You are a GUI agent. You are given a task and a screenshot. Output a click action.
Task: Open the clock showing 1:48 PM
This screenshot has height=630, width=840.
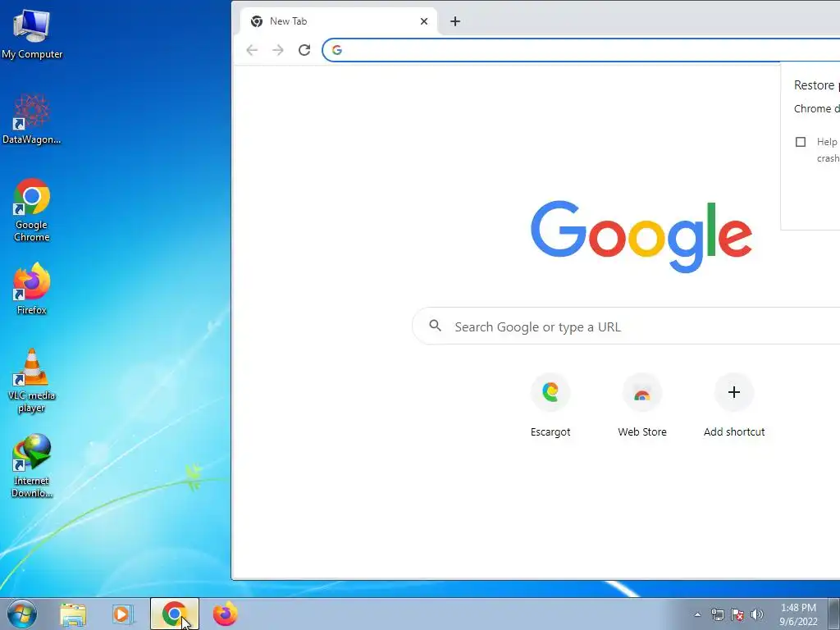coord(798,614)
